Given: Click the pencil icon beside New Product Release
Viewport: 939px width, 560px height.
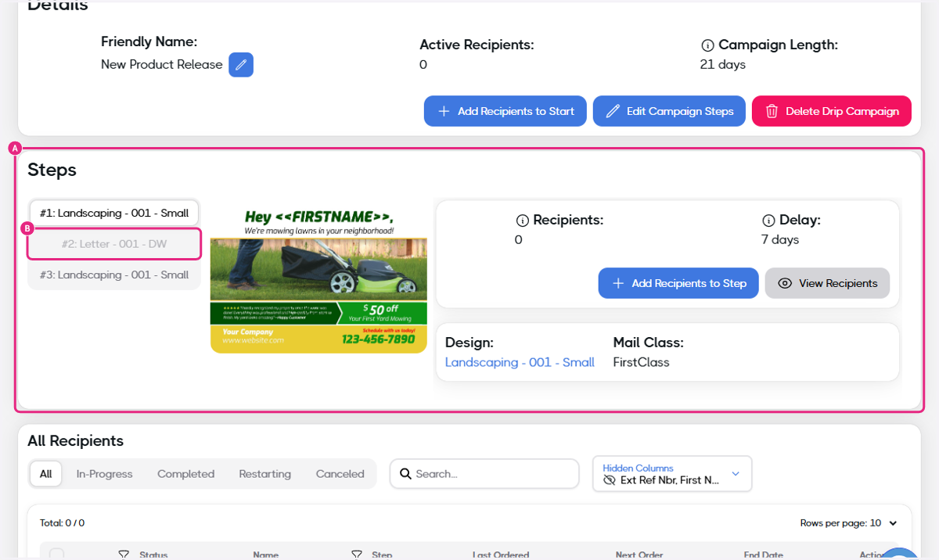Looking at the screenshot, I should coord(241,65).
